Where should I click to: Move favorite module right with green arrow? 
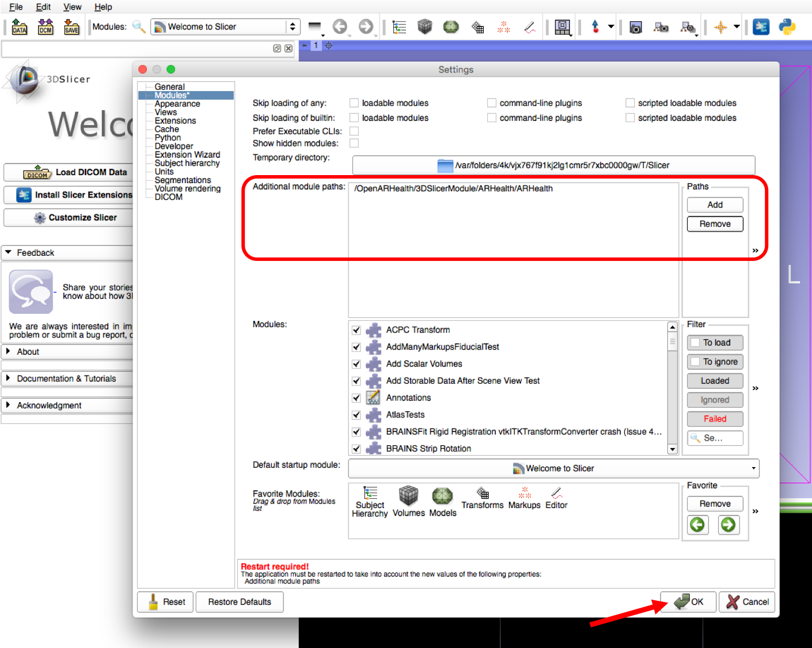point(728,524)
